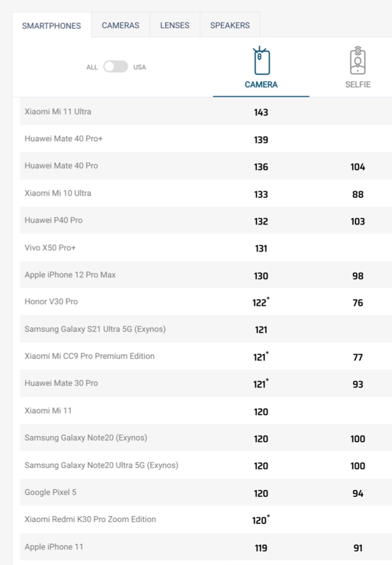
Task: Toggle the ALL/USA region switch
Action: coord(116,67)
